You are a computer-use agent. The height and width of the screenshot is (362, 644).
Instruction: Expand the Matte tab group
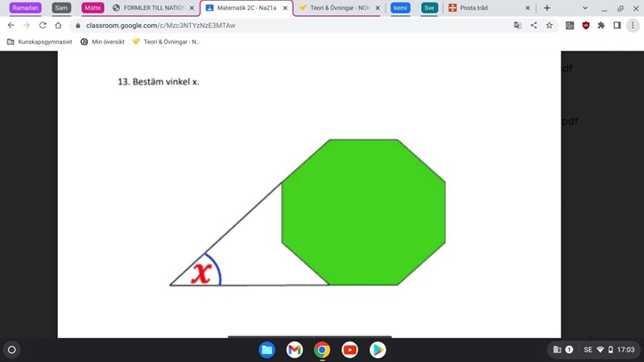click(x=93, y=7)
